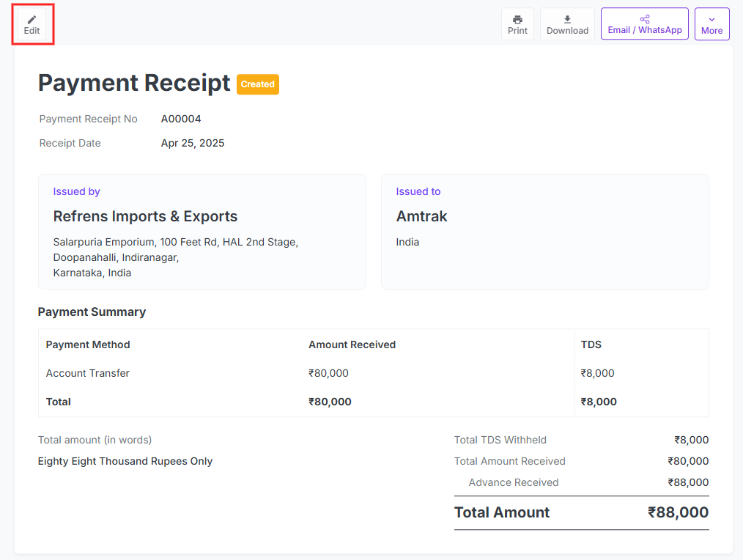Click ₹8,000 TDS in Account Transfer row
This screenshot has height=560, width=743.
coord(597,373)
